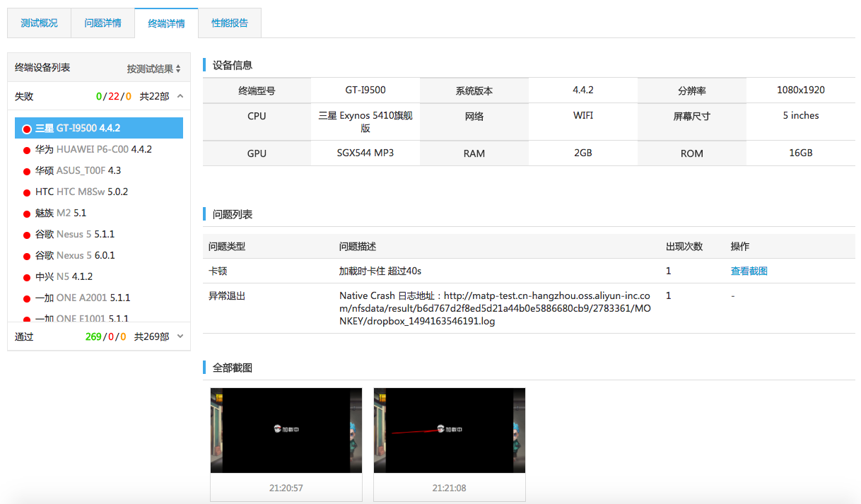Open the 按测试结果 sort dropdown
The width and height of the screenshot is (861, 504).
coord(154,69)
